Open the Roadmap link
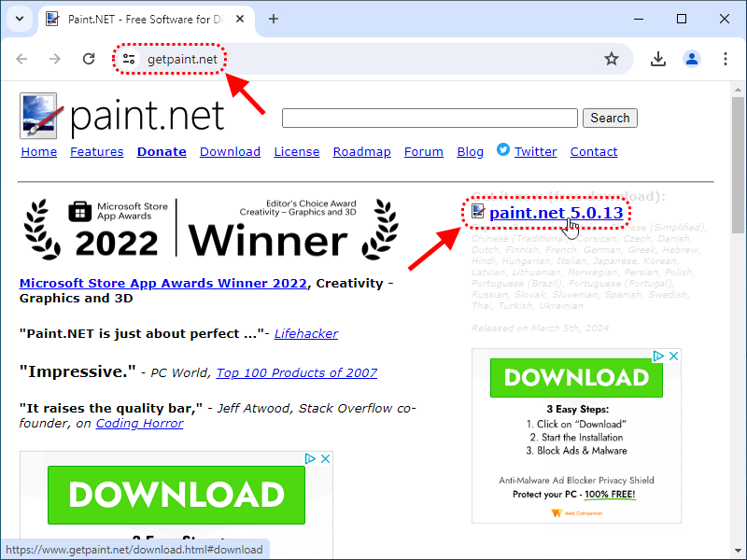This screenshot has height=560, width=747. click(362, 152)
